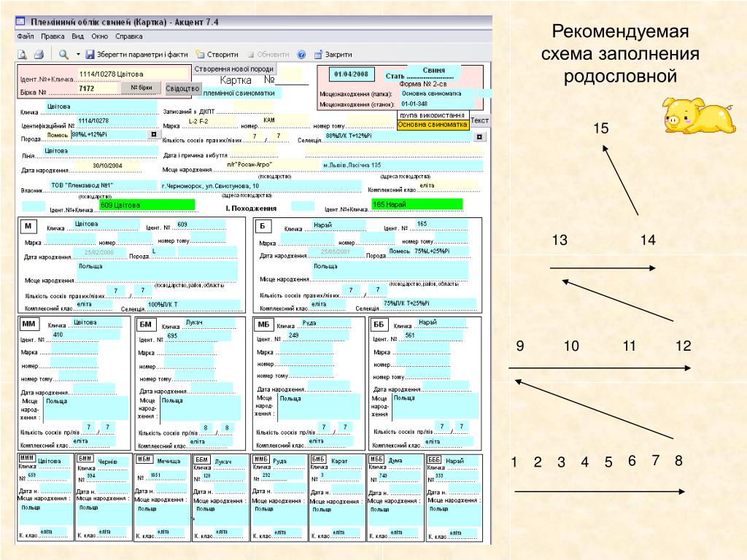Image resolution: width=747 pixels, height=560 pixels.
Task: Click the Закрити toolbar button
Action: click(333, 54)
